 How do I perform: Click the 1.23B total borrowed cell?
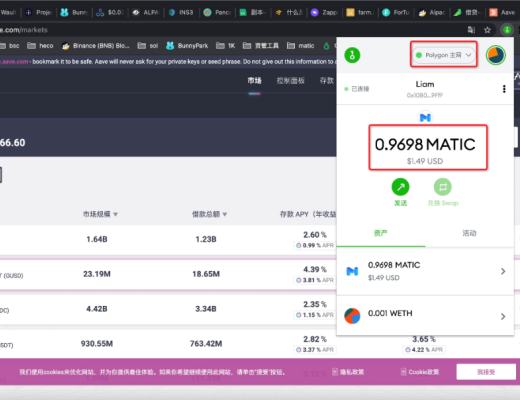tap(206, 239)
